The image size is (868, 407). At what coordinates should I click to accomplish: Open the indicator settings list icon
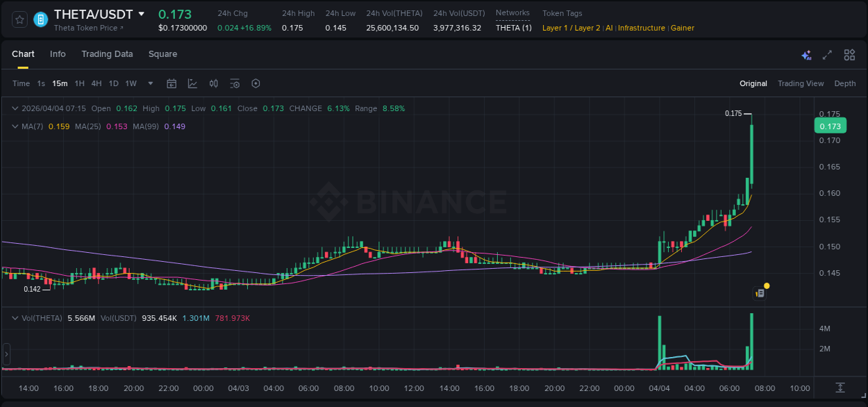tap(235, 83)
